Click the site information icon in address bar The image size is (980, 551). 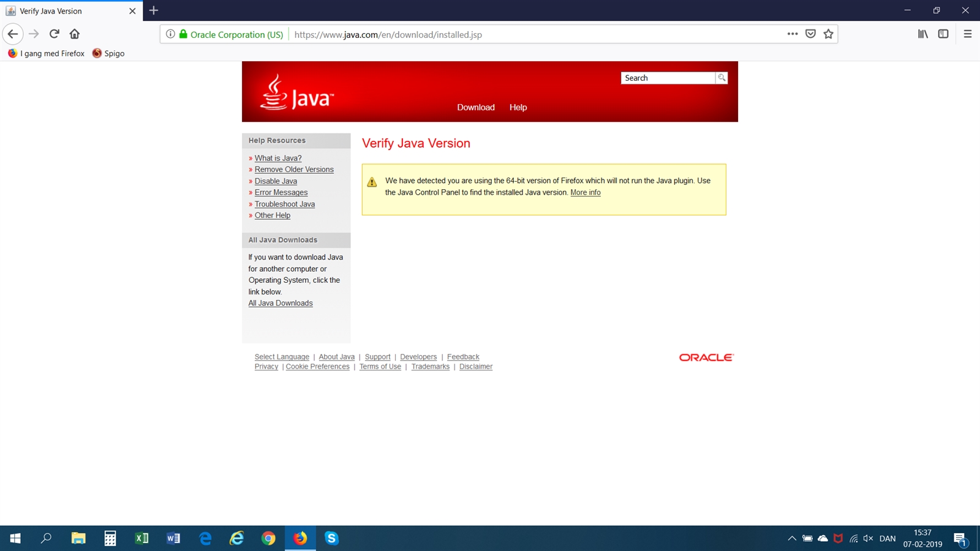[170, 34]
